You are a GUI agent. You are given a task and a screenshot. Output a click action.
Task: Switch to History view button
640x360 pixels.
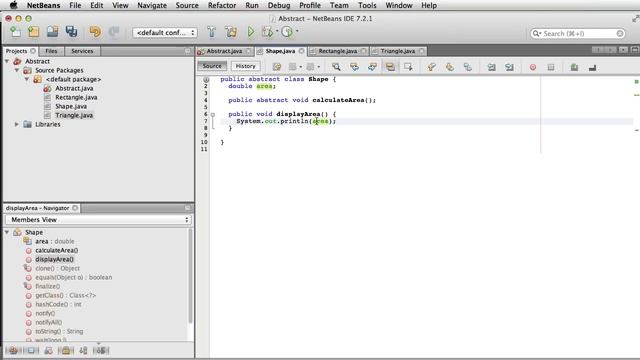coord(245,66)
